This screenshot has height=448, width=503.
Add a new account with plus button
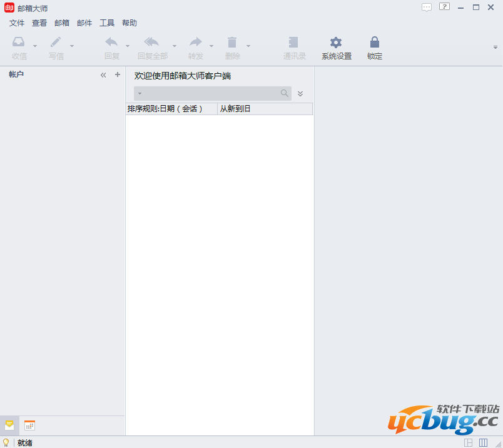(117, 74)
